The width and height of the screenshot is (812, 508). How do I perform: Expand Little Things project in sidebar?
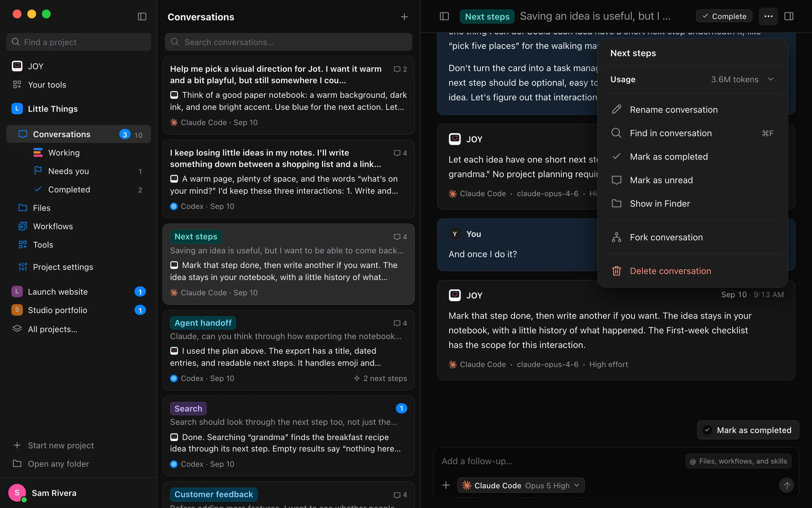pyautogui.click(x=79, y=109)
